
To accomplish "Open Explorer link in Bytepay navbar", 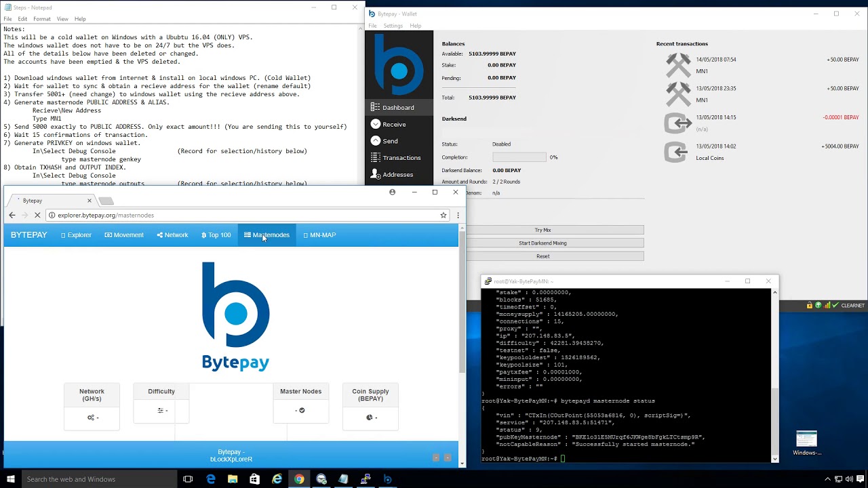I will (76, 235).
